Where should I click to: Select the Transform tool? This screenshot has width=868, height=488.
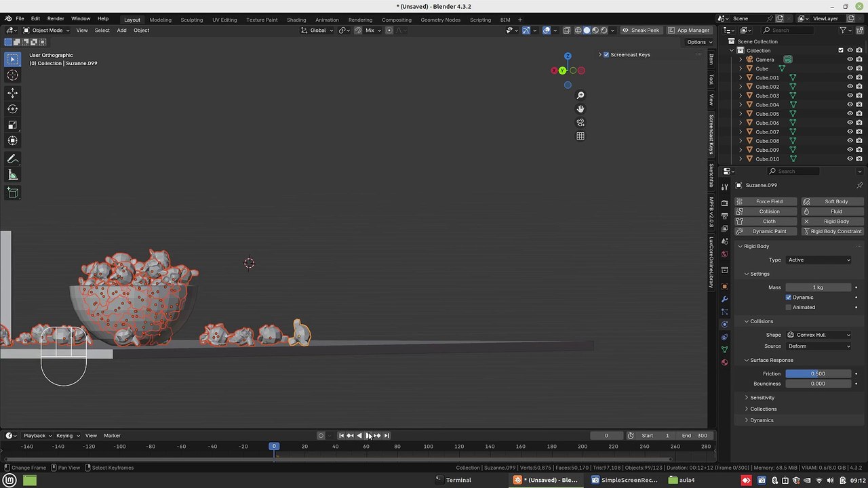point(12,141)
